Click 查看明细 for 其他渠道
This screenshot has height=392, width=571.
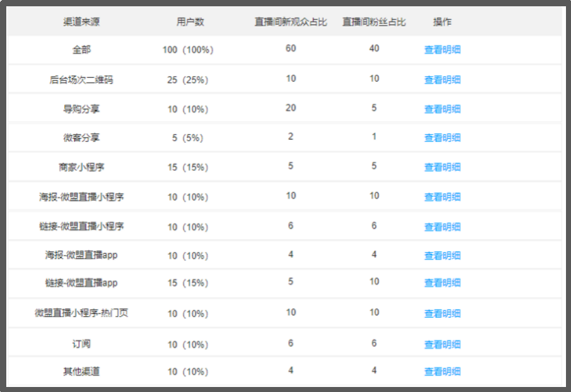(442, 372)
